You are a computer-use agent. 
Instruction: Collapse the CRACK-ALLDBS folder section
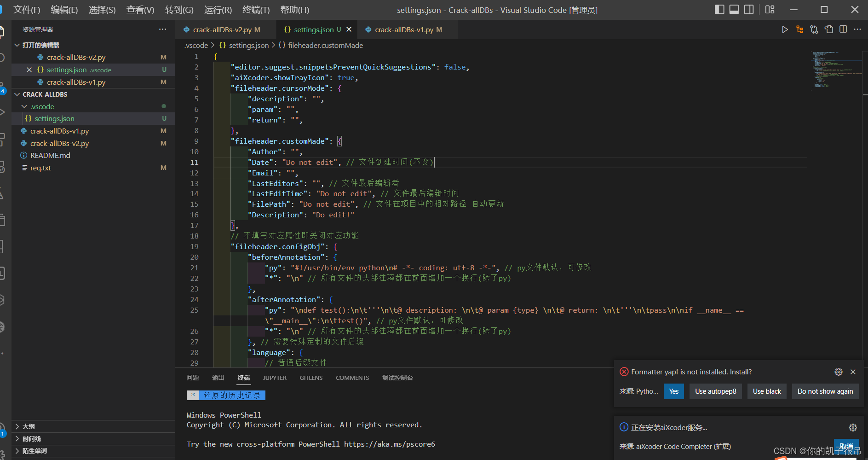coord(17,94)
